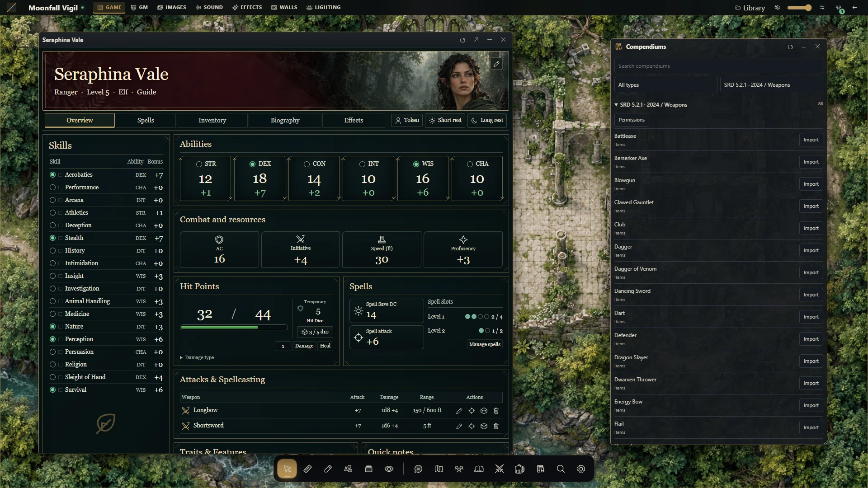Screen dimensions: 868x488
Task: Toggle Stealth skill proficiency
Action: [x=52, y=238]
